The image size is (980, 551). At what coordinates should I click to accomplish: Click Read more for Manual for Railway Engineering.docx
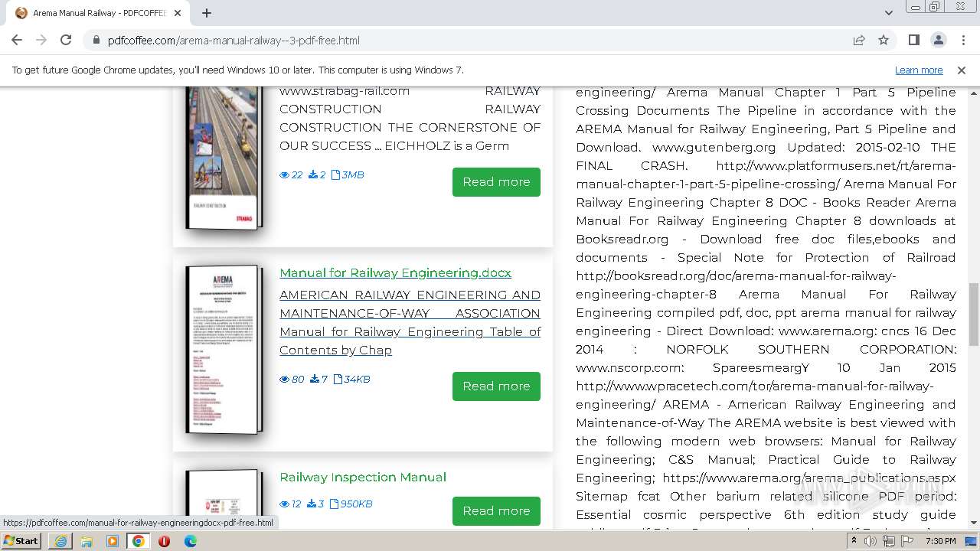(x=496, y=386)
